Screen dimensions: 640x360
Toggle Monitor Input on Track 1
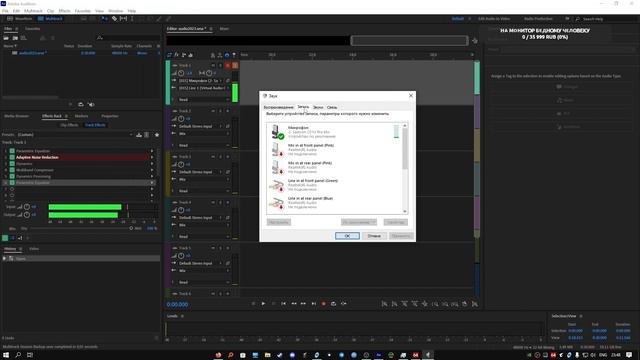point(235,65)
